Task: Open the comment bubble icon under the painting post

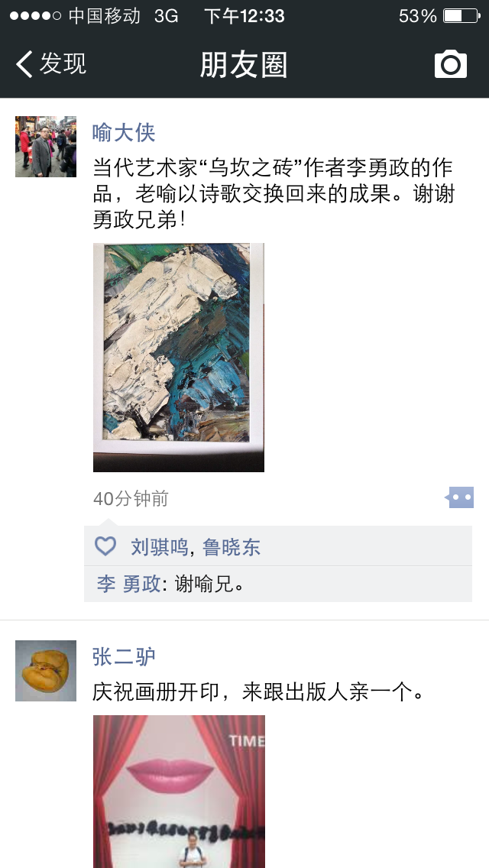Action: (x=460, y=497)
